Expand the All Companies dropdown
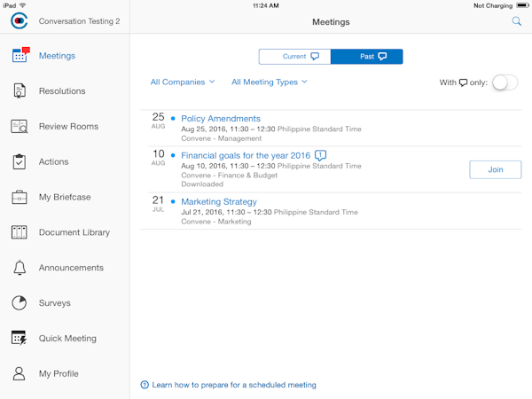The width and height of the screenshot is (532, 399). pyautogui.click(x=183, y=82)
